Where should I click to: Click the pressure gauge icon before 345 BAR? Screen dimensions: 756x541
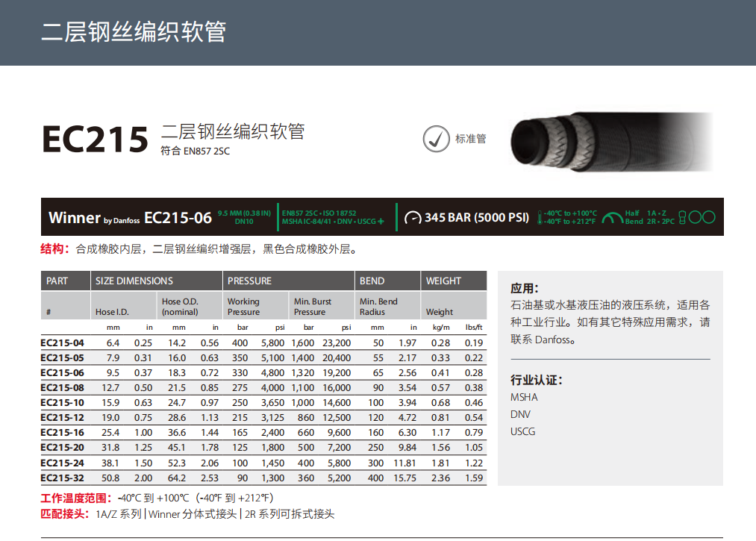[413, 218]
